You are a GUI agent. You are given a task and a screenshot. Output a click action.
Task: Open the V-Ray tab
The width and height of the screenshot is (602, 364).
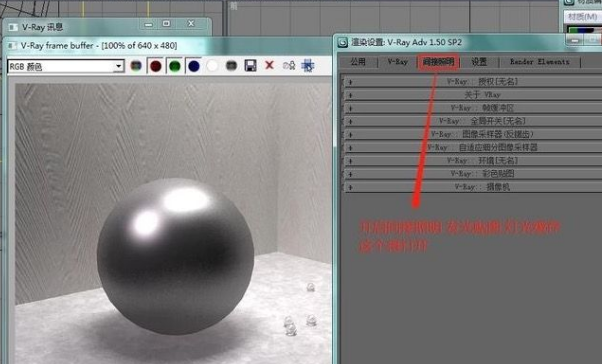click(397, 62)
